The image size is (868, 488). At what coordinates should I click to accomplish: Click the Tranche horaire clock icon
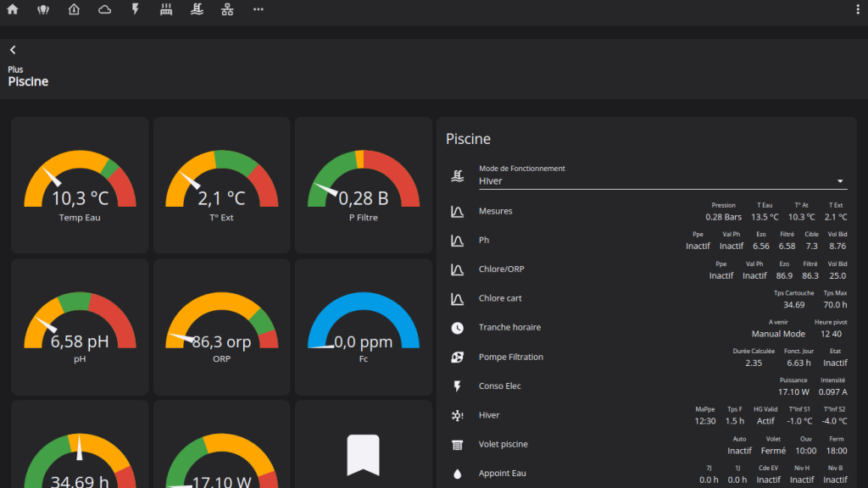point(457,328)
